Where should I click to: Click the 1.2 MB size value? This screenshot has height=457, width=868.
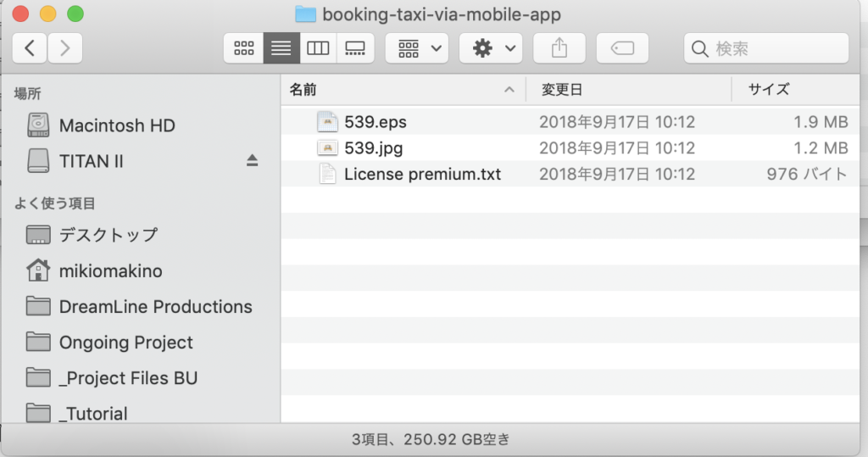click(821, 148)
